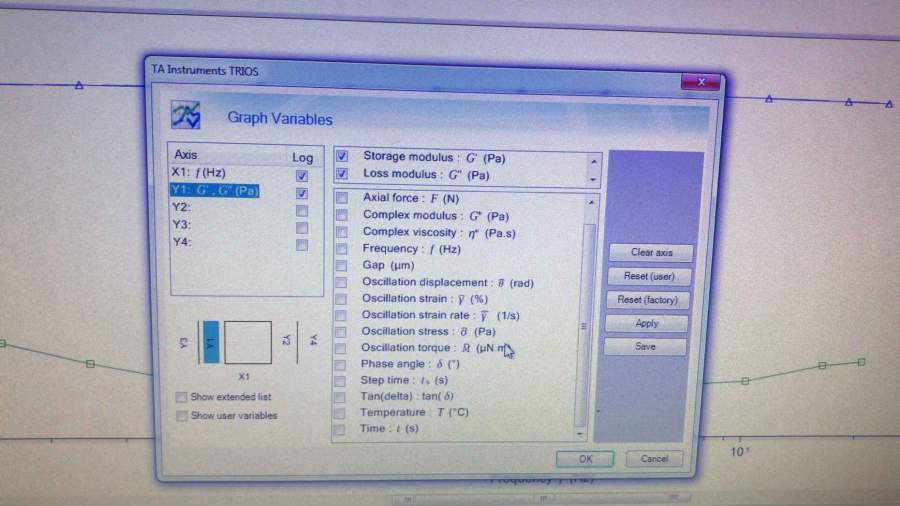The height and width of the screenshot is (506, 900).
Task: Select the X1 label in layout diagram
Action: coord(244,376)
